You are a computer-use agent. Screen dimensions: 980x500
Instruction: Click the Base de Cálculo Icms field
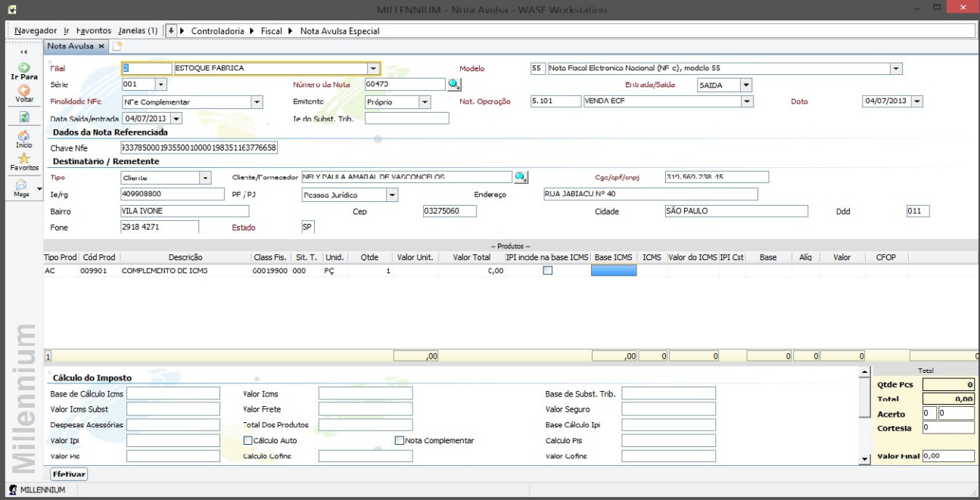pyautogui.click(x=173, y=393)
